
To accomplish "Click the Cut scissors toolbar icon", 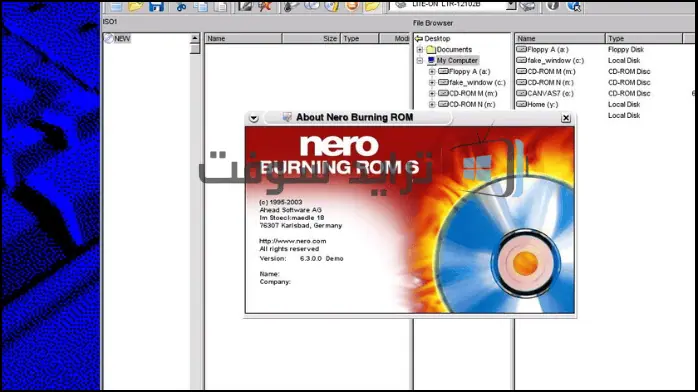I will point(181,6).
